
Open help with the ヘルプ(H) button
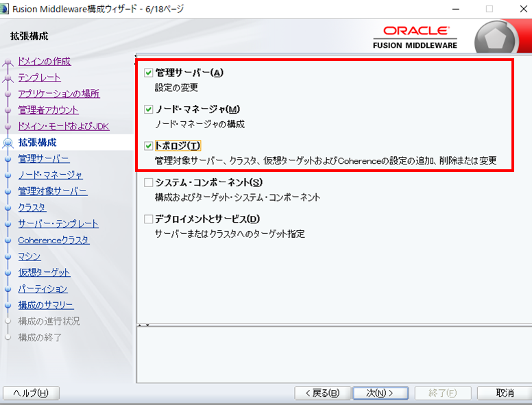[x=31, y=393]
